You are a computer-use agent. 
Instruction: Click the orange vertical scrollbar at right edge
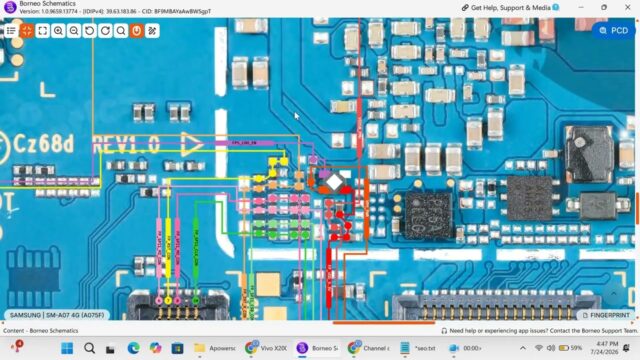click(x=637, y=208)
